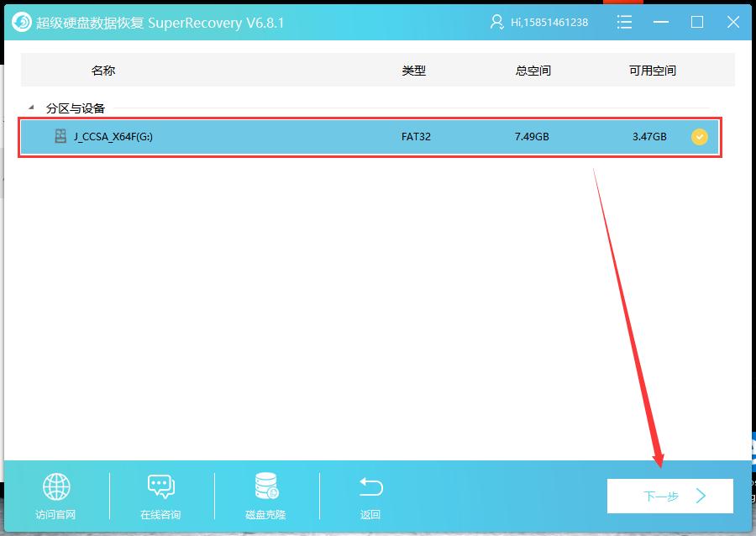756x536 pixels.
Task: Click the 可用空间 column header
Action: [x=653, y=71]
